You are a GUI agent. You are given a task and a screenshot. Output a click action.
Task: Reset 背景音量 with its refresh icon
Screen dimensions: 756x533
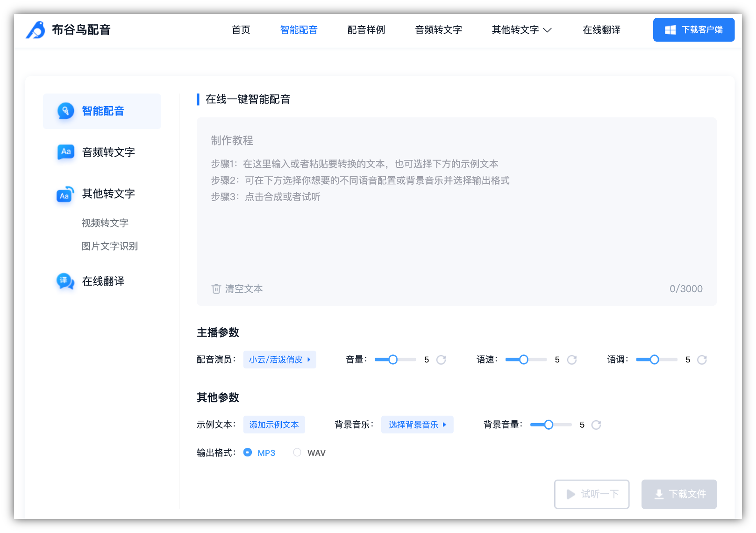(596, 425)
